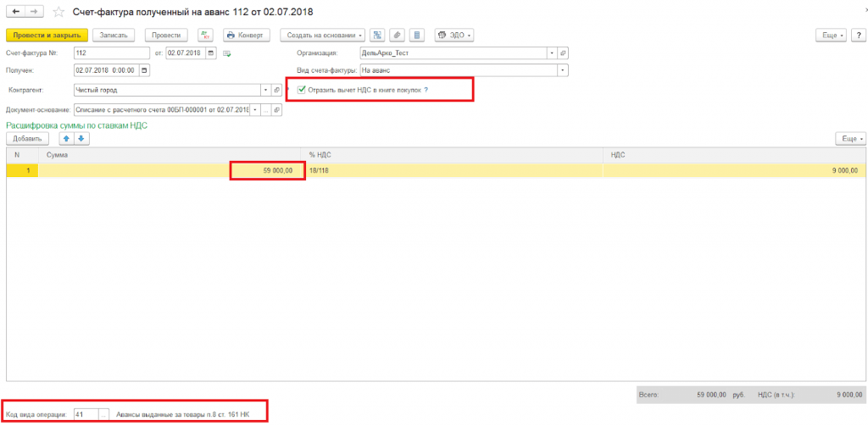This screenshot has width=868, height=426.
Task: Show Дт/Кт accounting entries icon
Action: pyautogui.click(x=205, y=35)
